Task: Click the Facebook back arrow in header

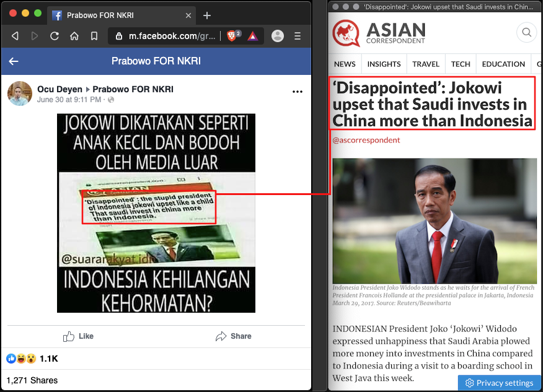Action: click(14, 61)
